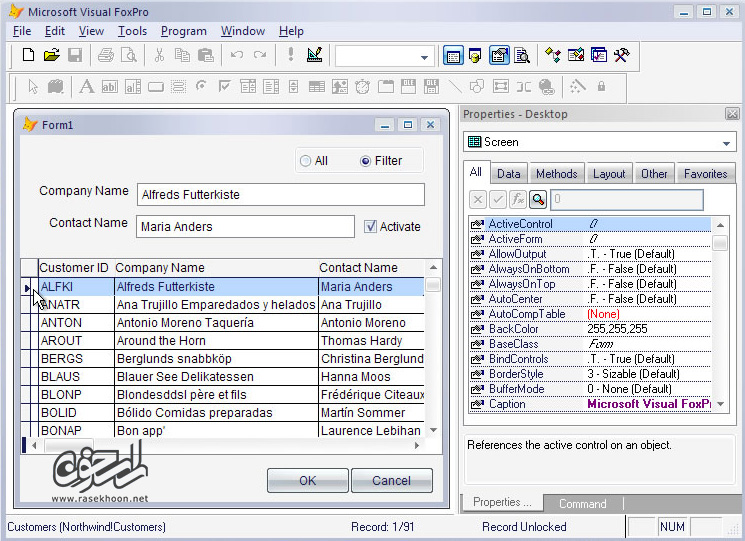The image size is (745, 541).
Task: Switch to the Layout properties tab
Action: pos(609,174)
